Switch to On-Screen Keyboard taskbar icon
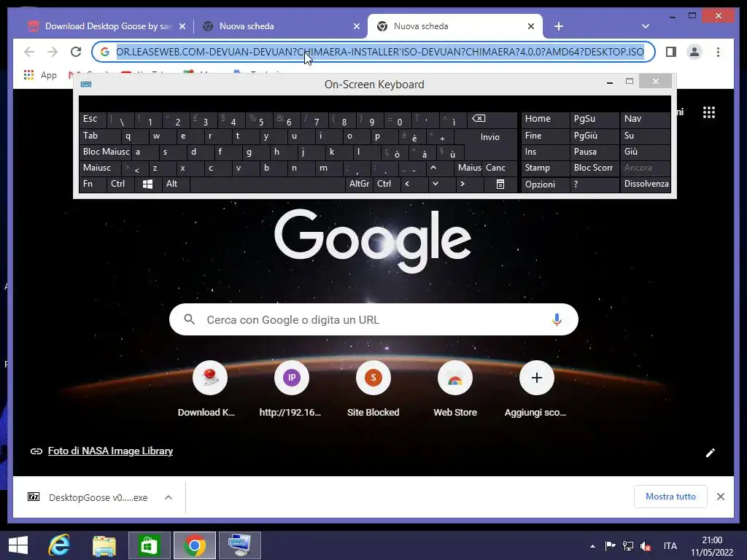This screenshot has width=747, height=560. 239,545
